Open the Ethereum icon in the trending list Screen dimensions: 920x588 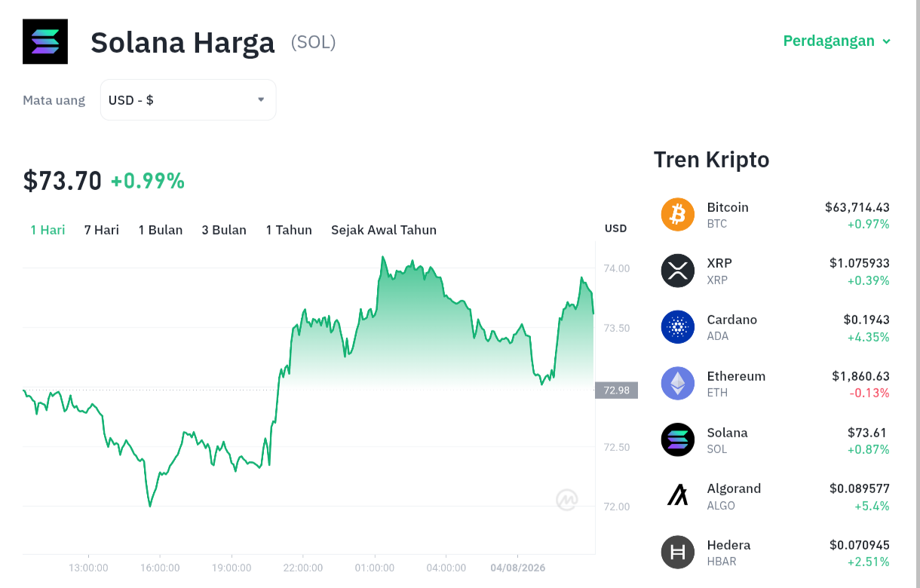pyautogui.click(x=678, y=383)
